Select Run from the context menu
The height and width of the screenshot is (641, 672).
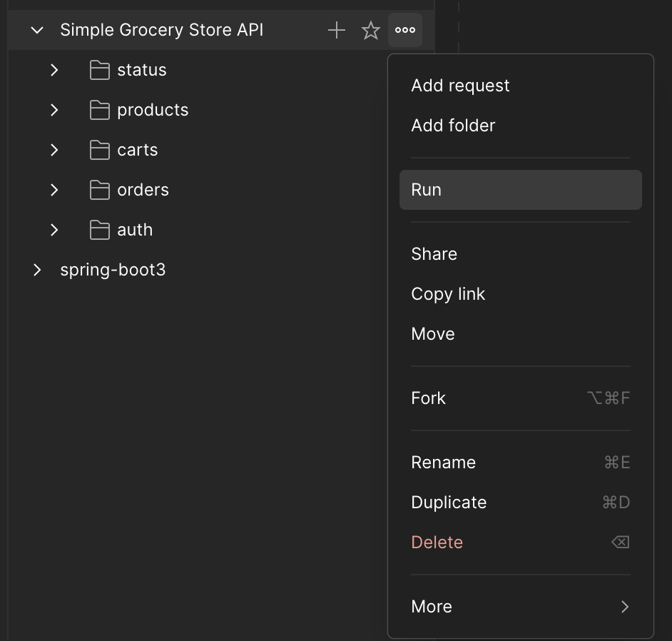pyautogui.click(x=520, y=190)
